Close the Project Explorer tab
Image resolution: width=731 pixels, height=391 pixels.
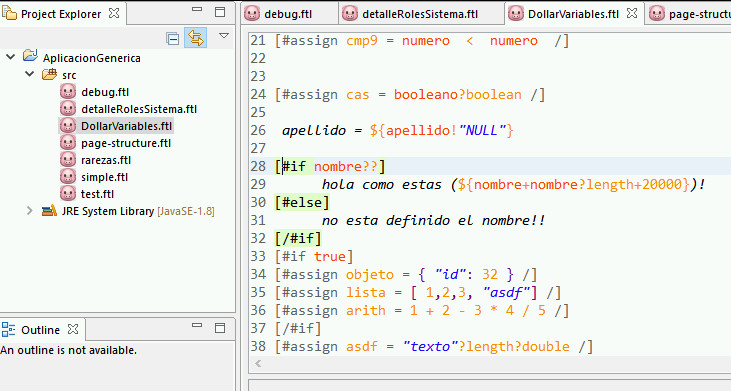114,13
